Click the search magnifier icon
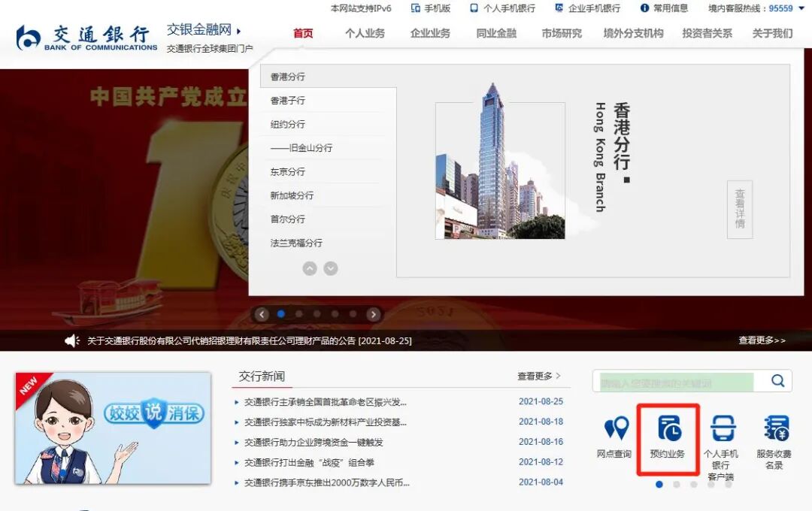This screenshot has width=812, height=511. pyautogui.click(x=777, y=381)
